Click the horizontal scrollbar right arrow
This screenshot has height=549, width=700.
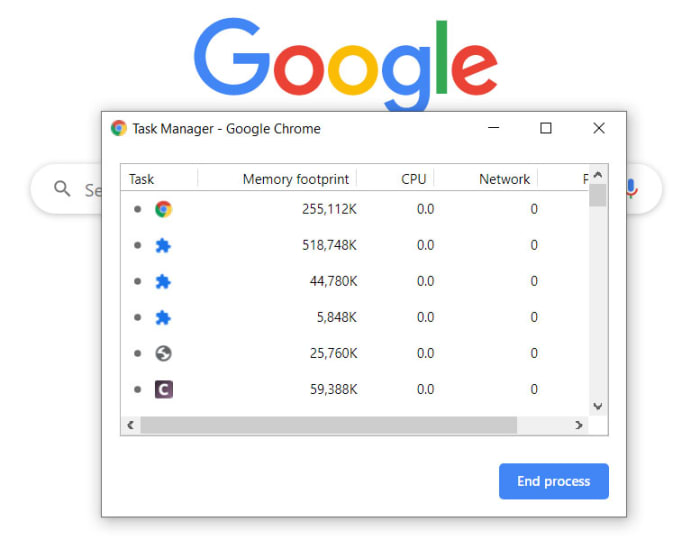pyautogui.click(x=578, y=425)
